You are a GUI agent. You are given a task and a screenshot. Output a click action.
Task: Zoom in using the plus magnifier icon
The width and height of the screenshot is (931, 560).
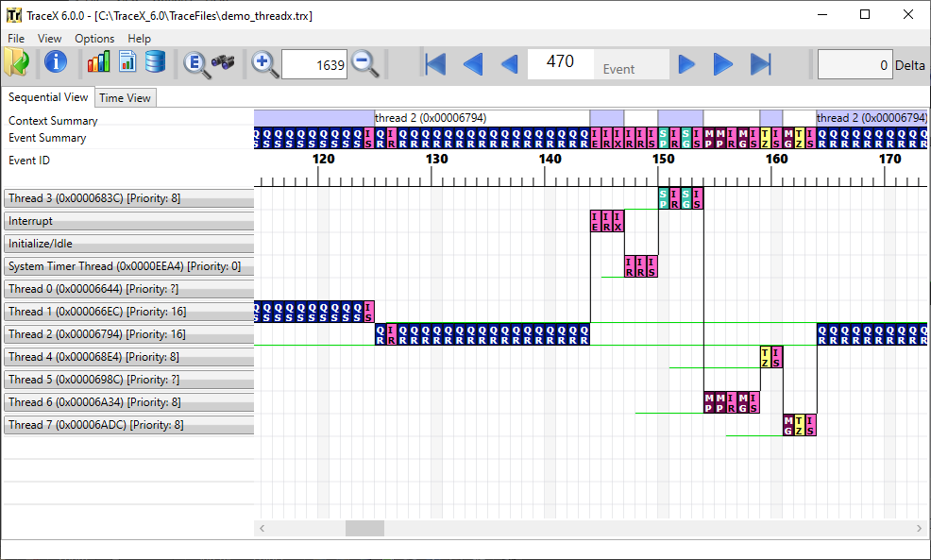click(x=264, y=64)
